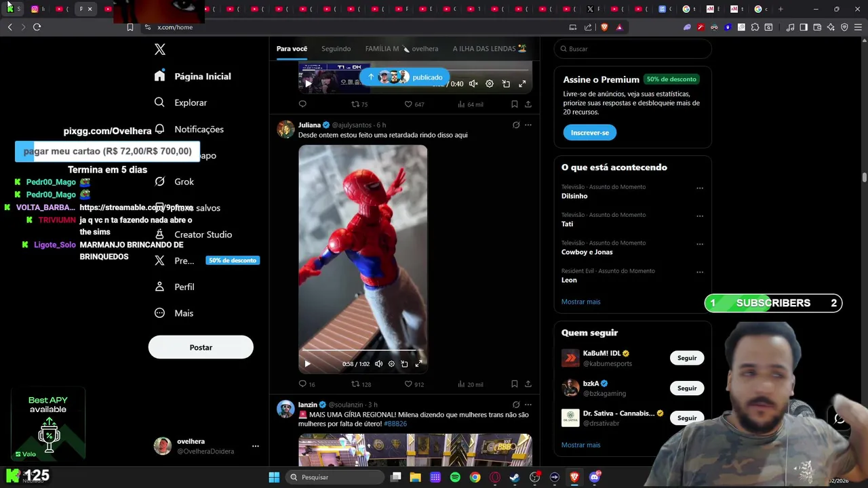The image size is (868, 488).
Task: Mute the Spider-Man video
Action: tap(378, 364)
